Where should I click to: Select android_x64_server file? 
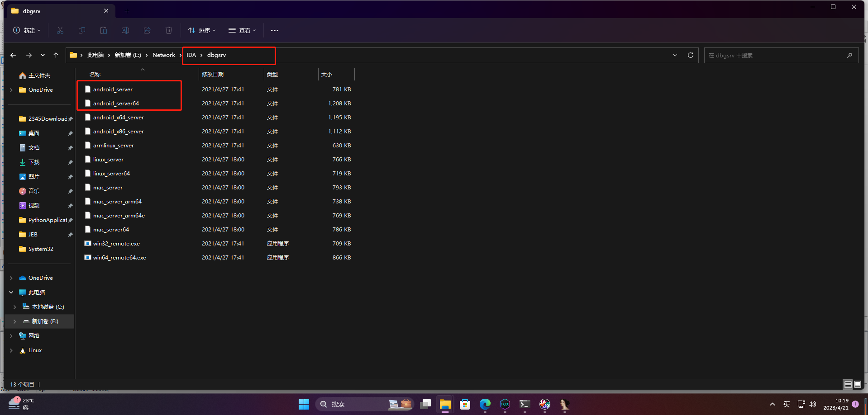click(x=118, y=118)
